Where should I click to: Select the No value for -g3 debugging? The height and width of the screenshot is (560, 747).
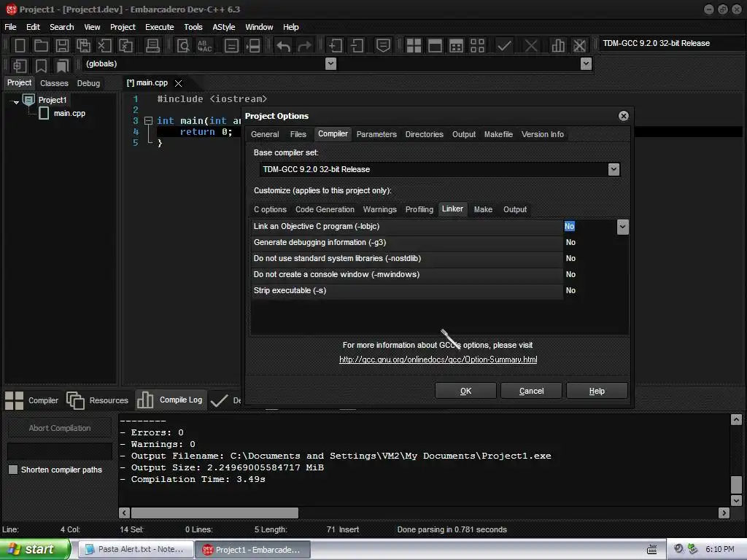570,242
